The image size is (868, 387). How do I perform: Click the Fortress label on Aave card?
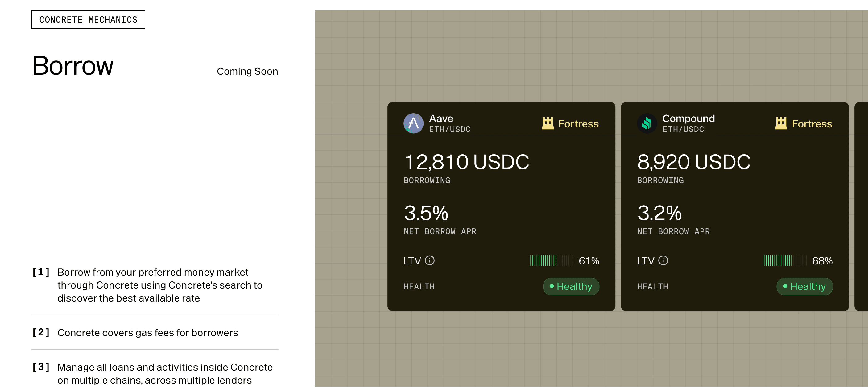(579, 124)
